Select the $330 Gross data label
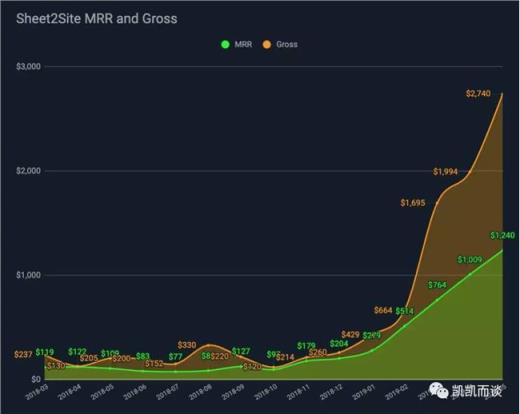This screenshot has width=520, height=414. pyautogui.click(x=187, y=345)
